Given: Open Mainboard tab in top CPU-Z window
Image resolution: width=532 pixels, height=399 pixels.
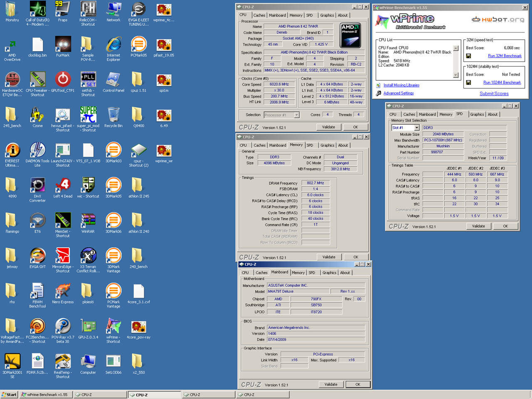Looking at the screenshot, I should pos(277,15).
